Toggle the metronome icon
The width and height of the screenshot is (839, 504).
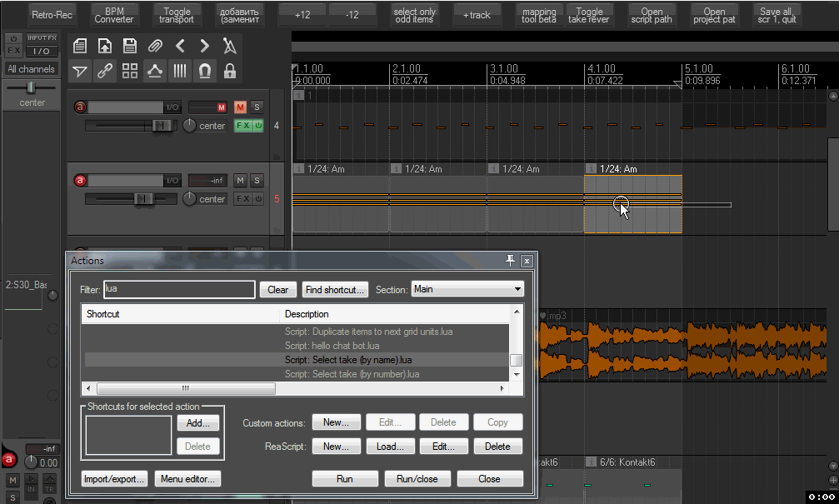pyautogui.click(x=230, y=46)
